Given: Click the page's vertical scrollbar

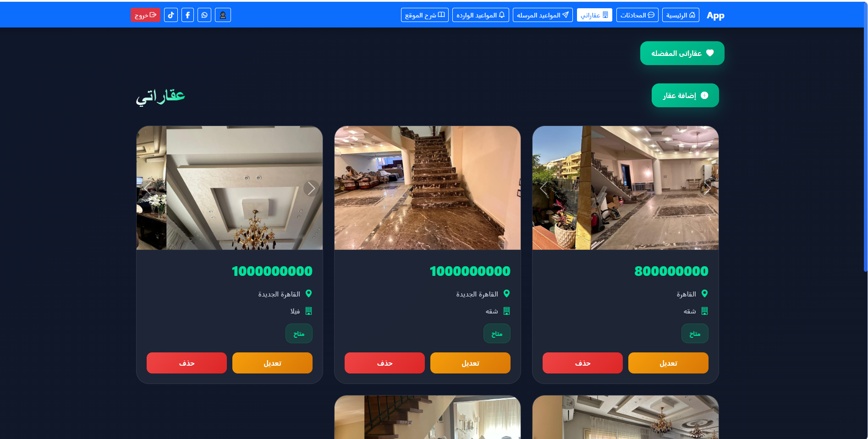Looking at the screenshot, I should pyautogui.click(x=865, y=137).
